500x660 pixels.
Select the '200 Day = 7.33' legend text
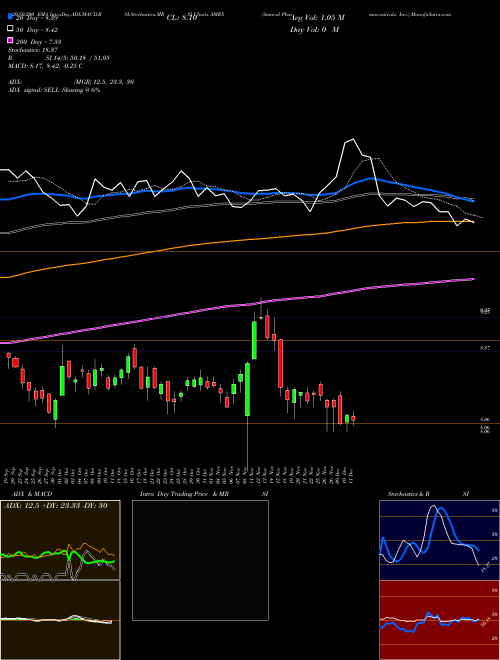38,42
